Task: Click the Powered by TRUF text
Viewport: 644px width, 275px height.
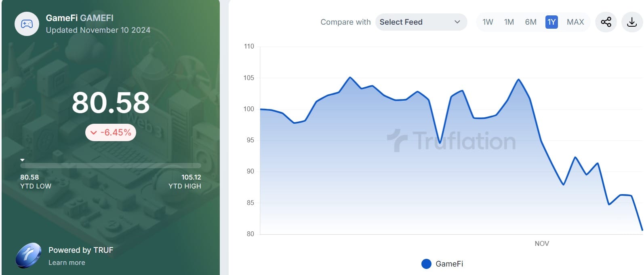Action: (x=81, y=250)
